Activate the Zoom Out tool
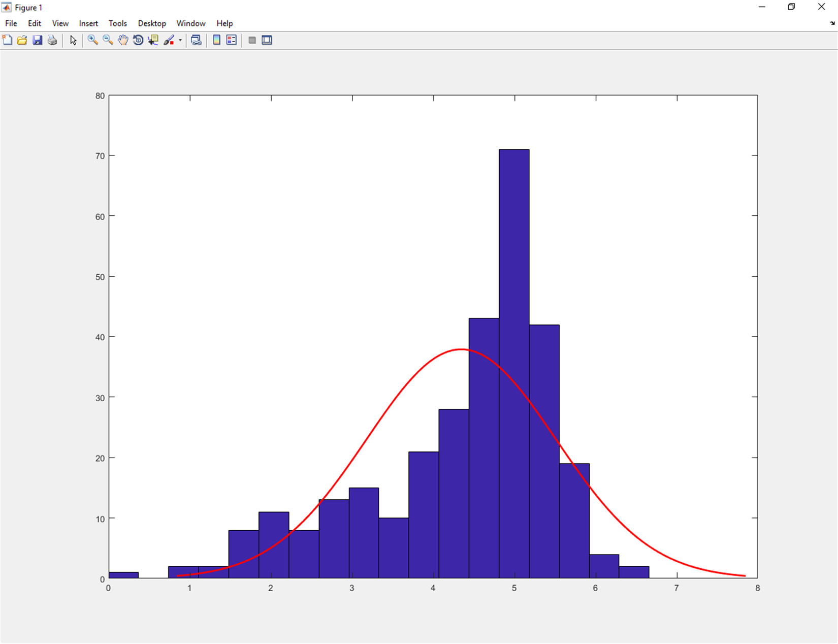838x644 pixels. [108, 40]
